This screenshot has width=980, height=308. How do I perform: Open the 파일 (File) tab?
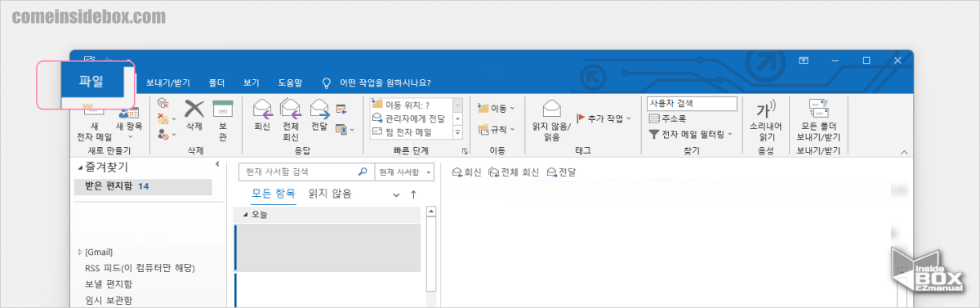pyautogui.click(x=91, y=81)
